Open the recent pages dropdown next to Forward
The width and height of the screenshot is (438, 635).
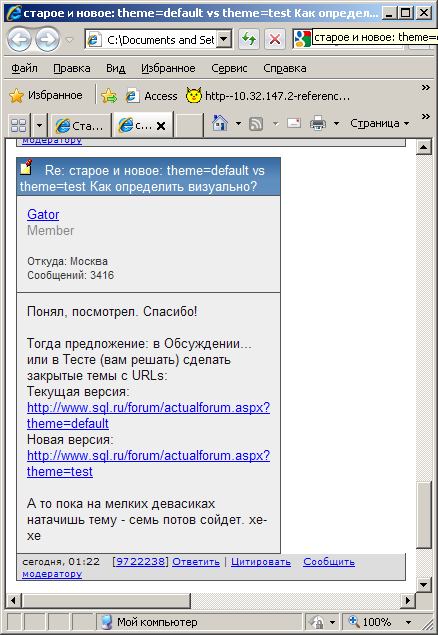(70, 40)
